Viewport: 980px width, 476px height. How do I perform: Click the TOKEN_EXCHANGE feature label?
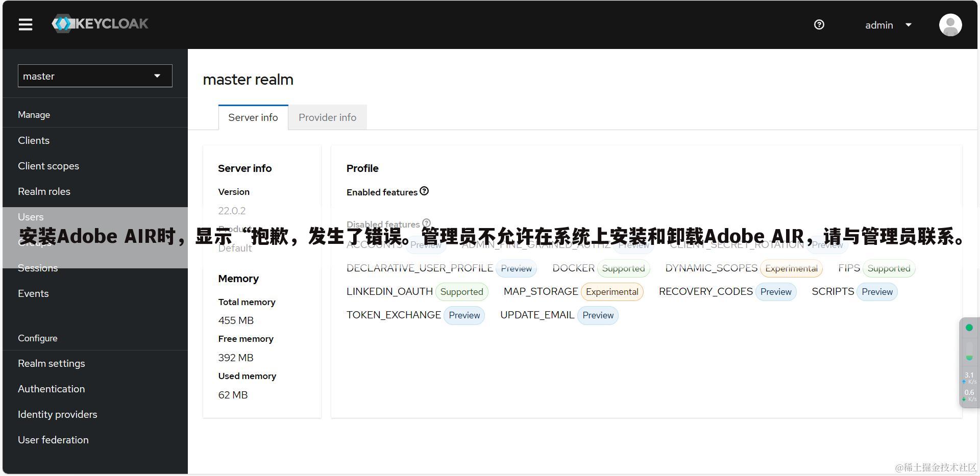point(394,315)
